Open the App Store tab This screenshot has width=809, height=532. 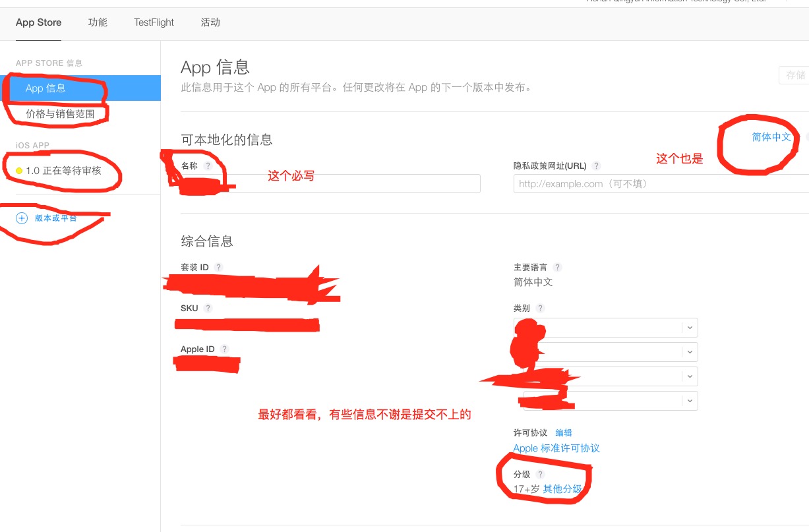pos(38,22)
